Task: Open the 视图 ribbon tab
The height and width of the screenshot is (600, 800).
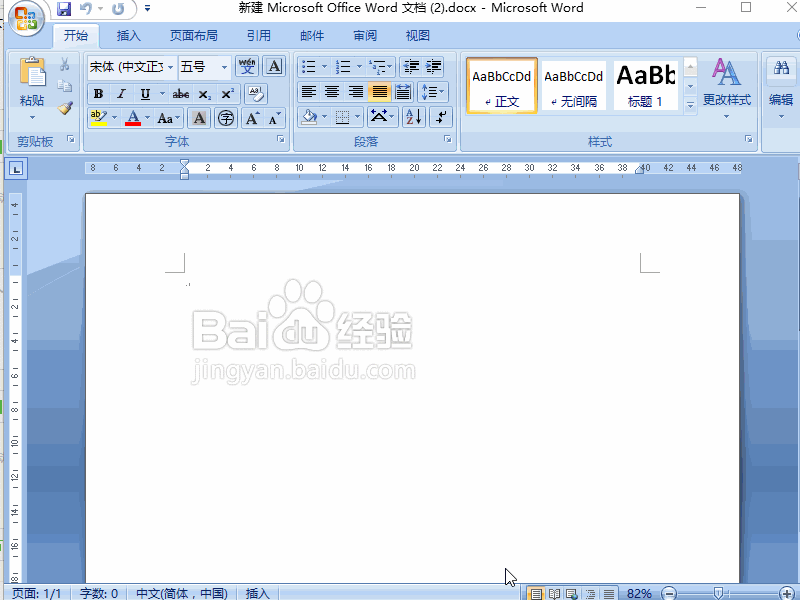Action: [417, 35]
